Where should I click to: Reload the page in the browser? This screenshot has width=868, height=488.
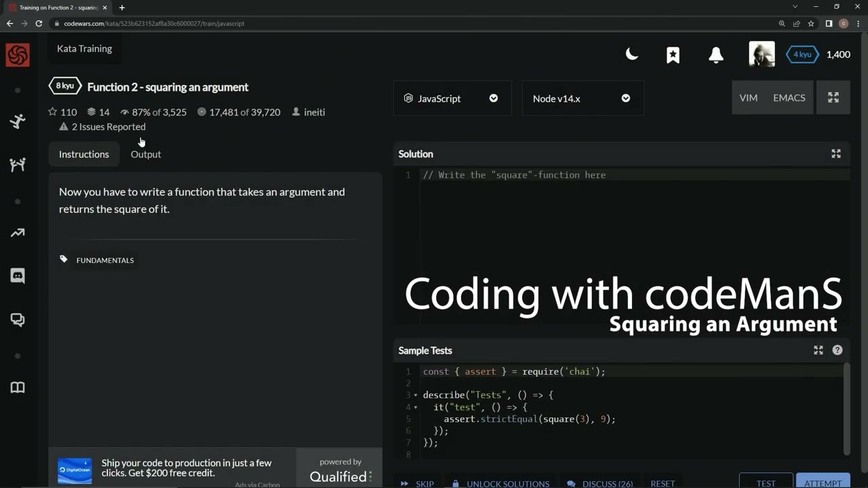[x=39, y=23]
